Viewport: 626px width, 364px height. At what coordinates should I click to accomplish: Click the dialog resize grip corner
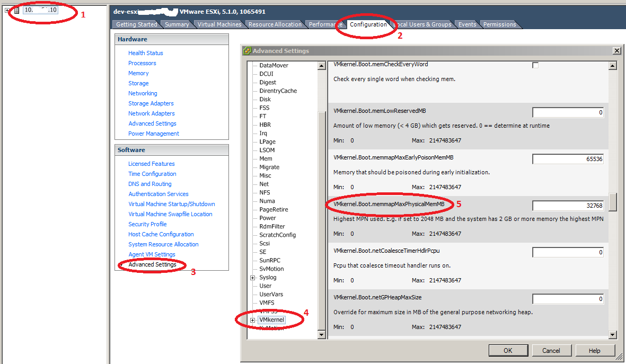[x=619, y=357]
